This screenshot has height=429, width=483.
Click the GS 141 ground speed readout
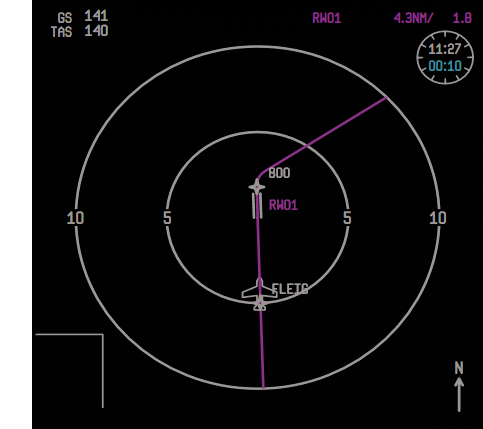tap(83, 17)
